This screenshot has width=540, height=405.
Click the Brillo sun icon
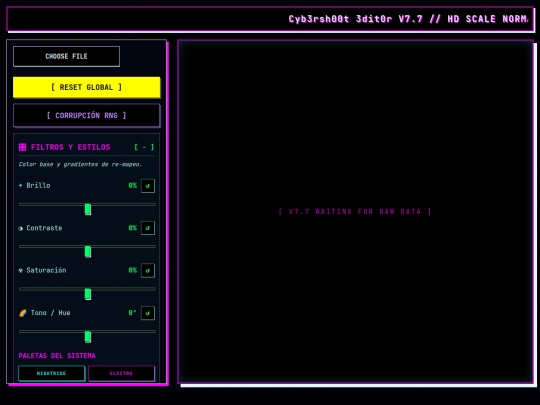click(21, 185)
